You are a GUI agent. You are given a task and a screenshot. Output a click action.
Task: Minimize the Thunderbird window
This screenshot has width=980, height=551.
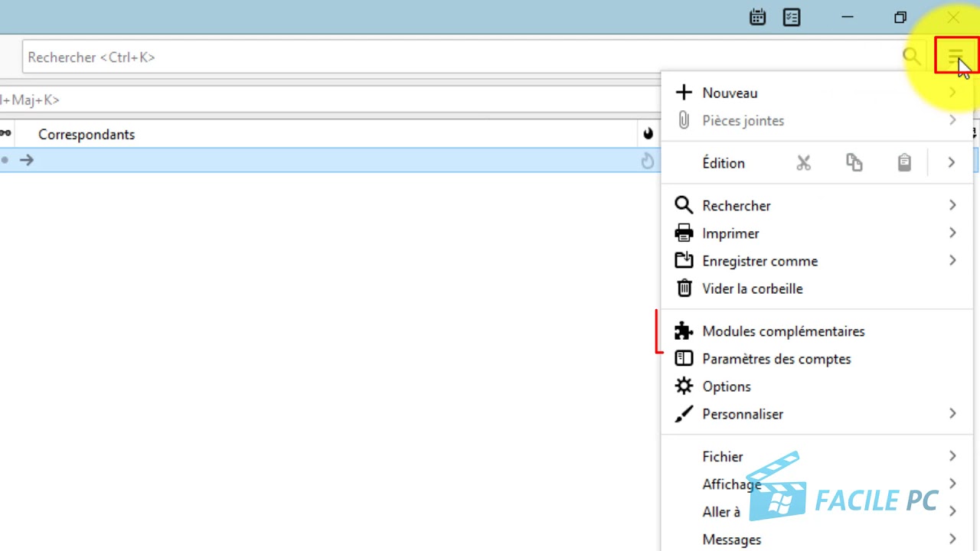point(848,17)
